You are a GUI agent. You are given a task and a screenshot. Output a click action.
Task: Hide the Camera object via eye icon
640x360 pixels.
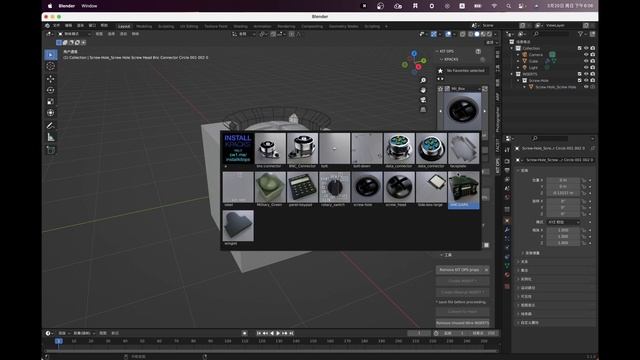[586, 55]
